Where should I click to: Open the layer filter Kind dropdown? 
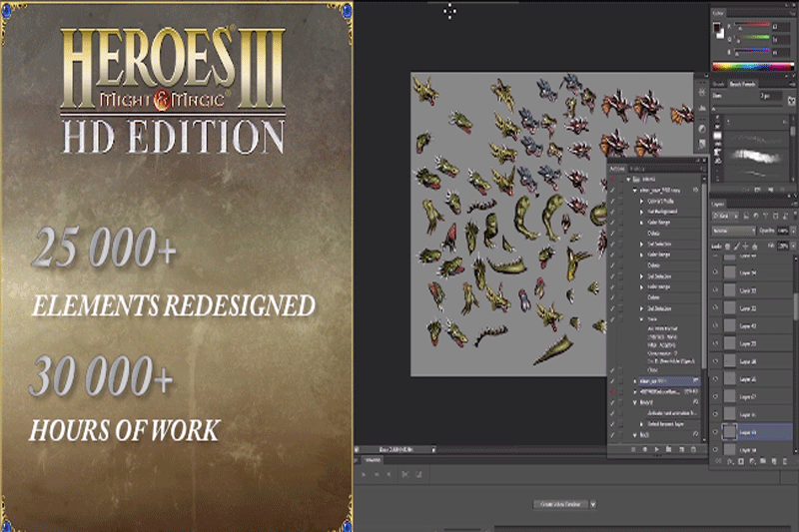(x=726, y=216)
